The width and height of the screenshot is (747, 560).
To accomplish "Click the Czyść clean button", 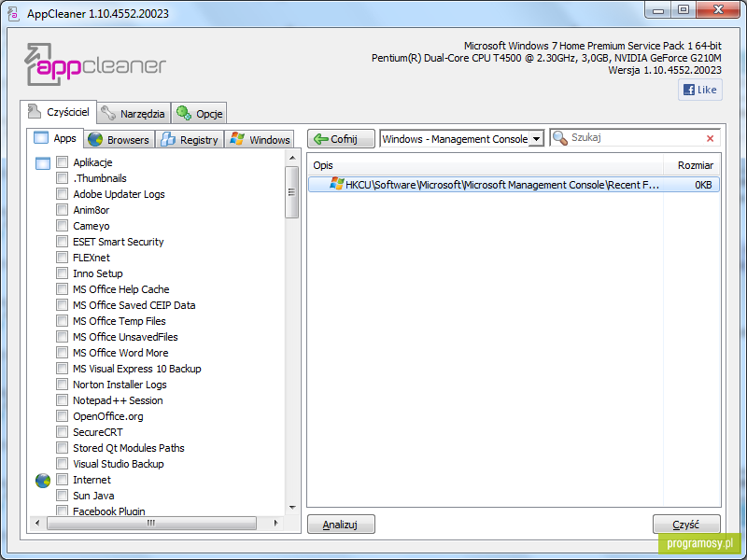I will coord(686,525).
